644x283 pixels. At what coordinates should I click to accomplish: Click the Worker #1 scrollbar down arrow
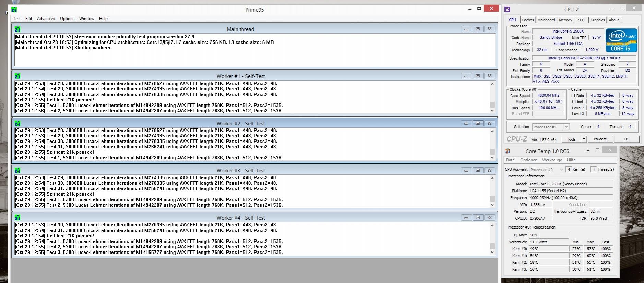[x=492, y=111]
